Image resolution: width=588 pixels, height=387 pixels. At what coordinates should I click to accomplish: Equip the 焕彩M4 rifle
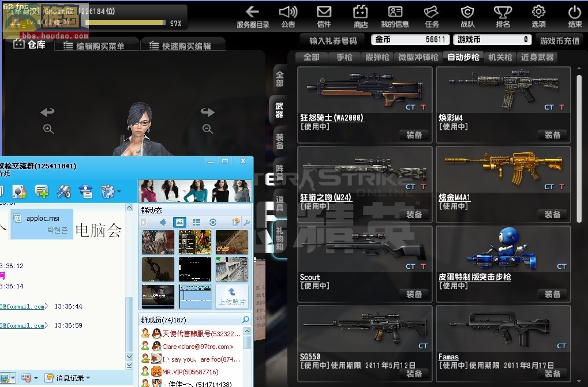(552, 135)
